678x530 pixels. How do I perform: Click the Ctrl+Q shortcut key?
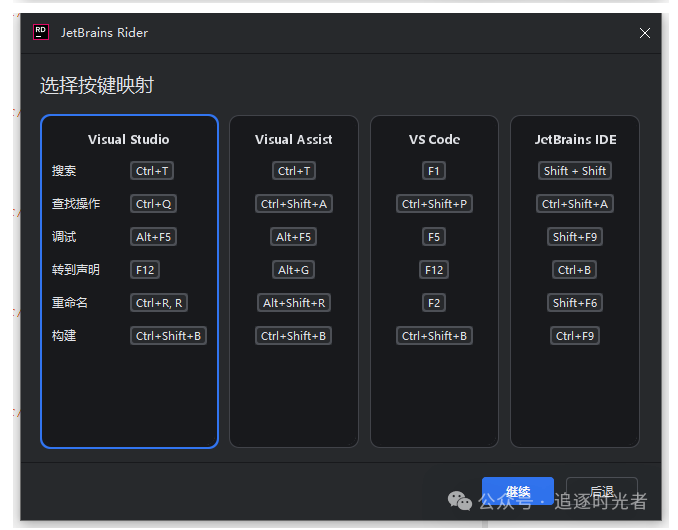click(154, 204)
